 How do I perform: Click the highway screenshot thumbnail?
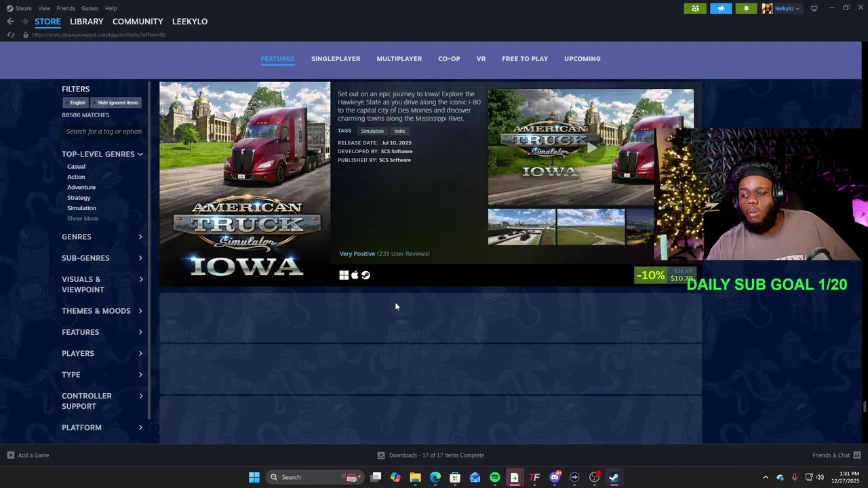coord(521,226)
